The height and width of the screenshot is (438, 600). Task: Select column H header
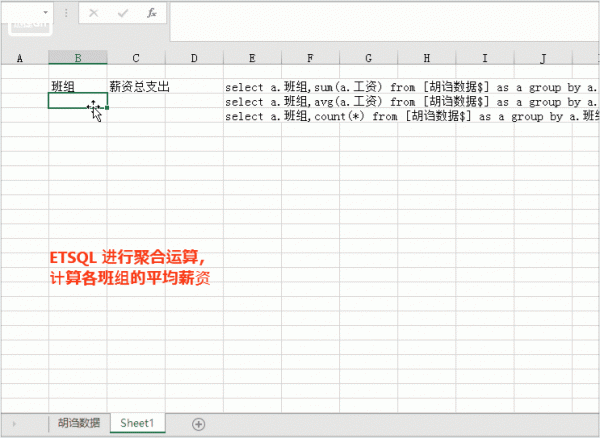(427, 58)
